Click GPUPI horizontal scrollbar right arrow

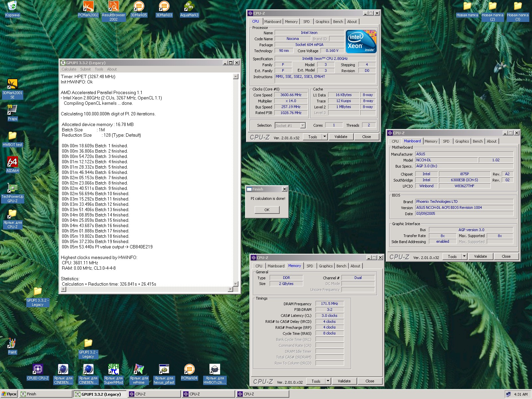[230, 289]
